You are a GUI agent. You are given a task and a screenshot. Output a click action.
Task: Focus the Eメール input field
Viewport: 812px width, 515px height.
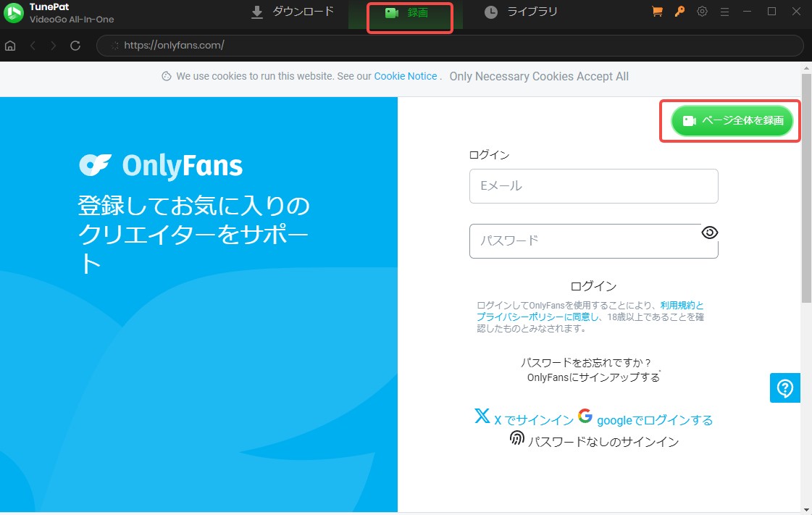(593, 186)
